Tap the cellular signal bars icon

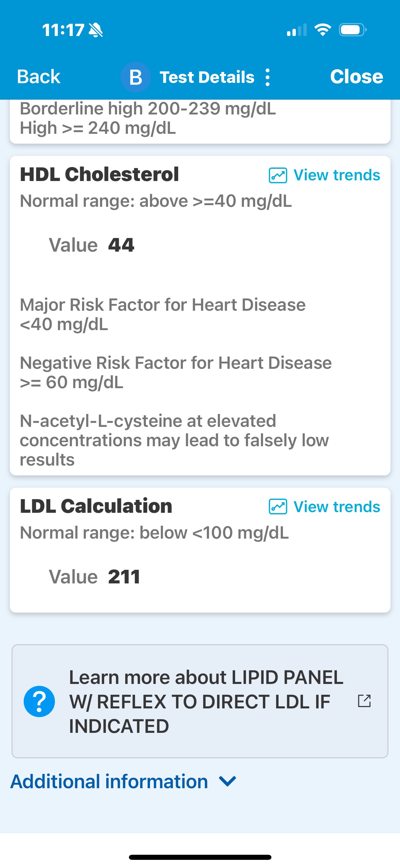coord(297,30)
